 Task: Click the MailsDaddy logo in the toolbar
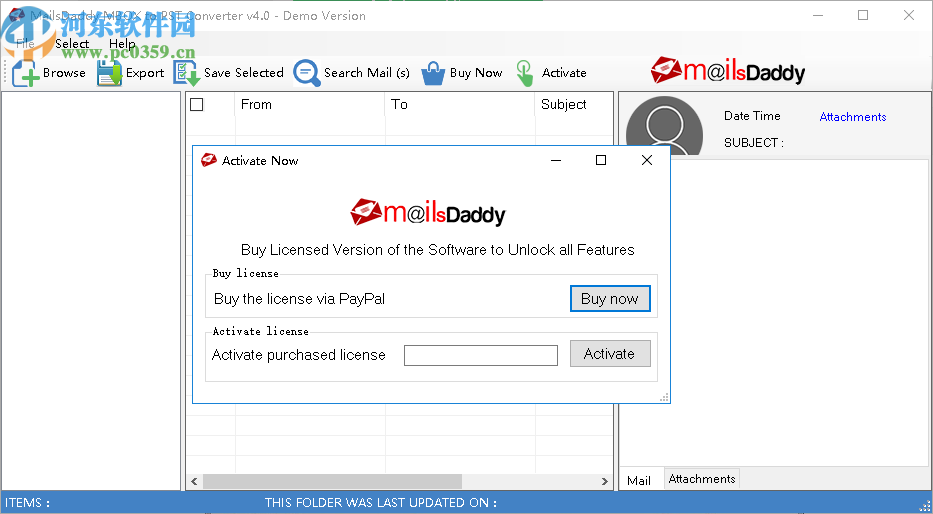(x=728, y=71)
